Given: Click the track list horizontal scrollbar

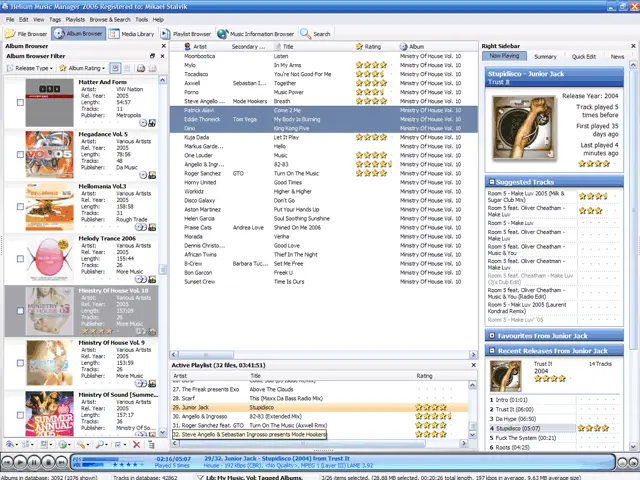Looking at the screenshot, I should [x=324, y=355].
